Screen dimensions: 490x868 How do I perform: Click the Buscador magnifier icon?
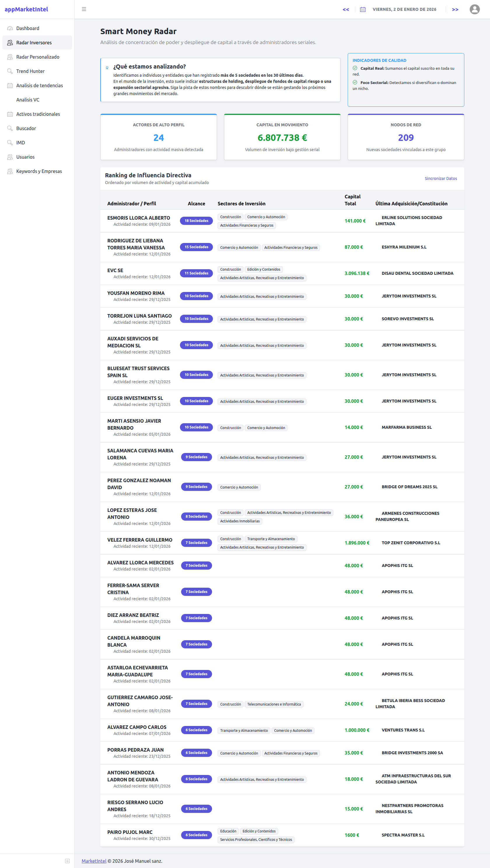coord(10,128)
